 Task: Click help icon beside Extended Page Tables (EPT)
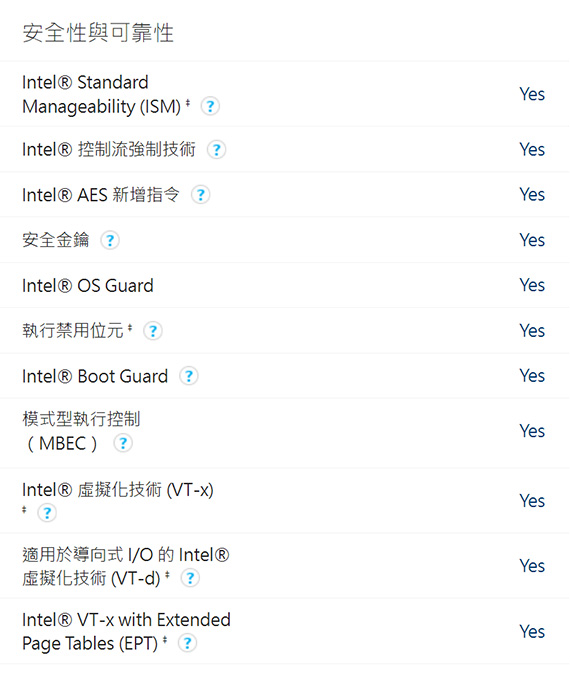pos(188,643)
